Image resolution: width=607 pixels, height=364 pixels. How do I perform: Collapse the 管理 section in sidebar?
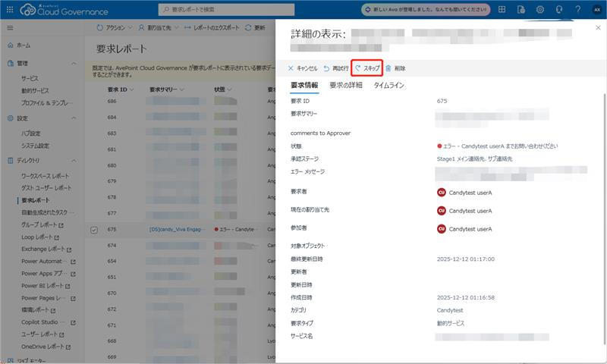(x=74, y=64)
